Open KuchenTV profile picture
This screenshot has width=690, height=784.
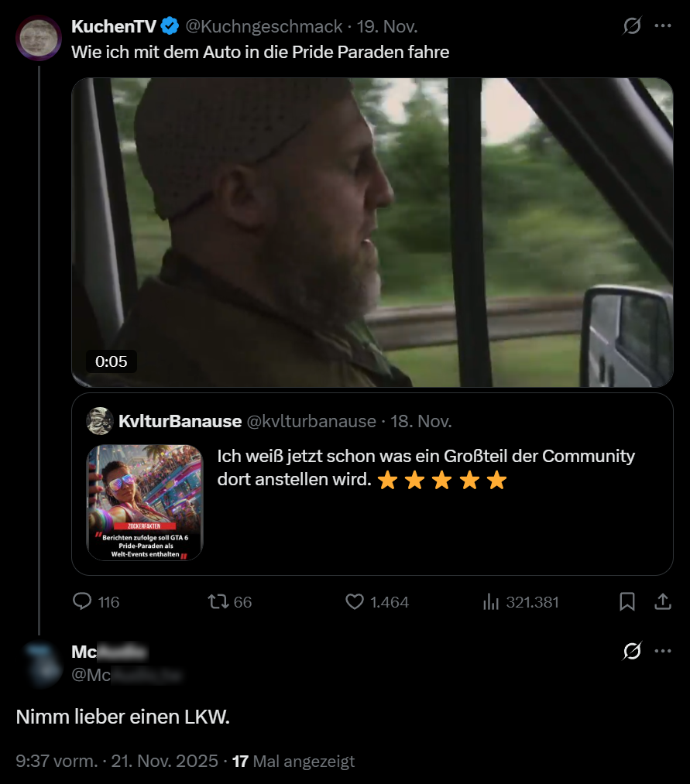(x=39, y=37)
